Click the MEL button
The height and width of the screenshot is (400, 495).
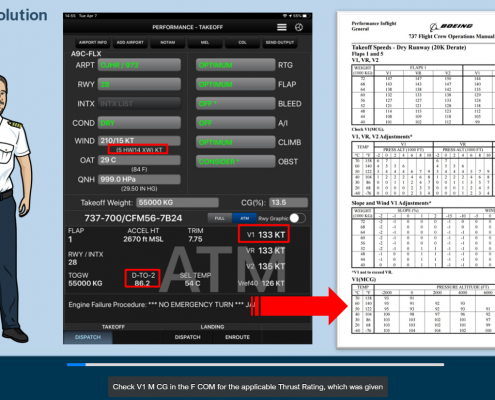[x=205, y=43]
